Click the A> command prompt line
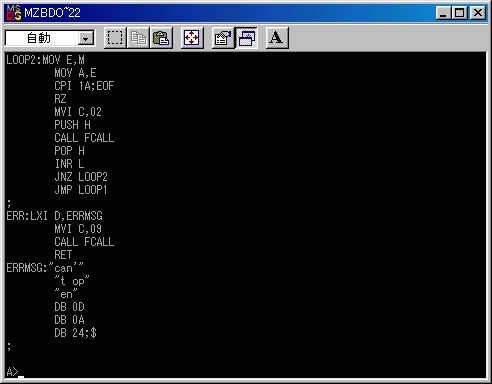Viewport: 492px width, 384px height. [x=15, y=372]
